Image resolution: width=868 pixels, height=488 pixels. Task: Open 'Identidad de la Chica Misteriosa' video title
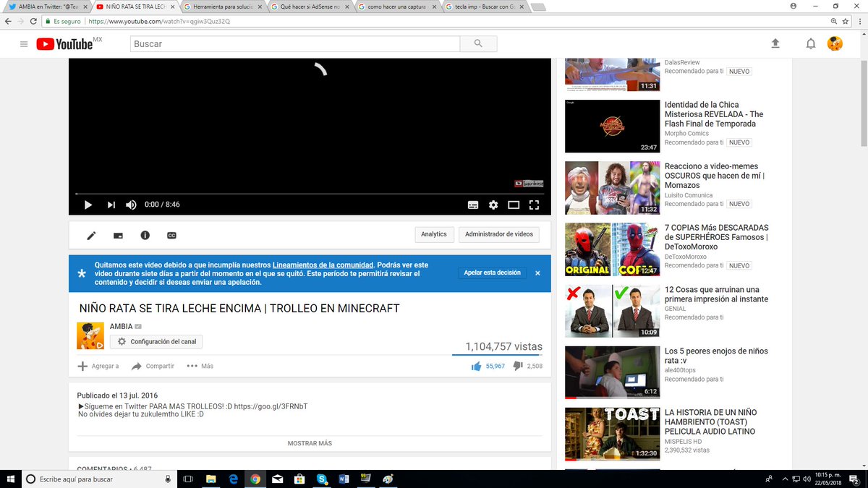(714, 114)
